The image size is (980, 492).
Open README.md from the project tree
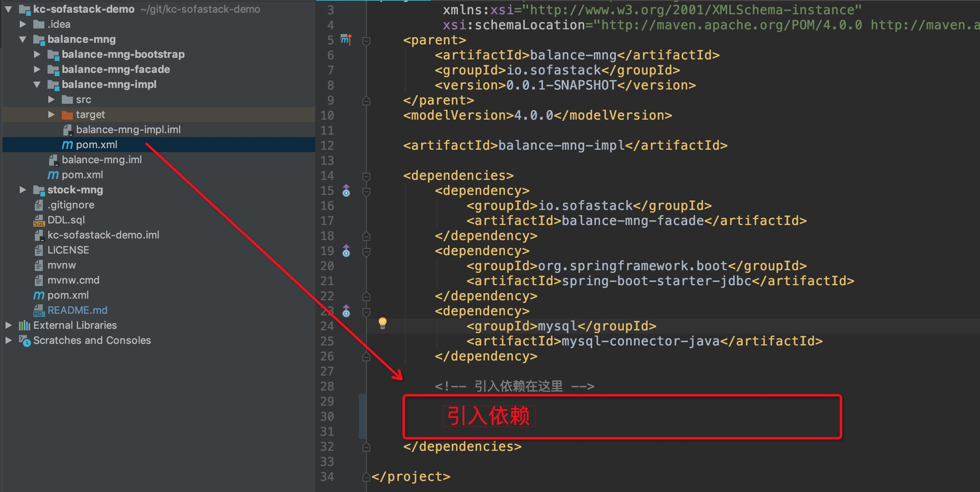(77, 310)
